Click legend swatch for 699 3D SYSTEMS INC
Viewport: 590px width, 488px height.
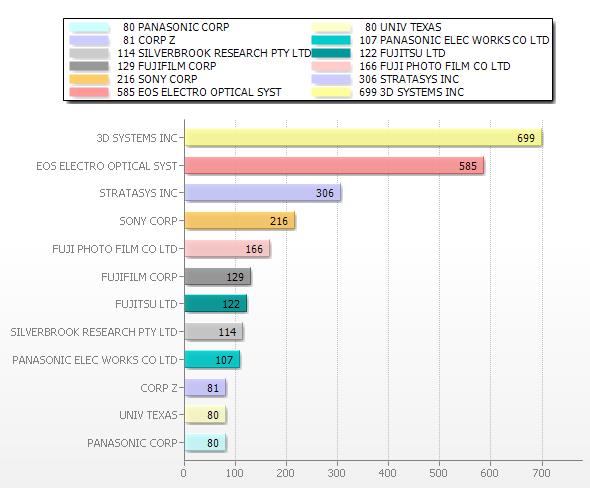(x=331, y=92)
